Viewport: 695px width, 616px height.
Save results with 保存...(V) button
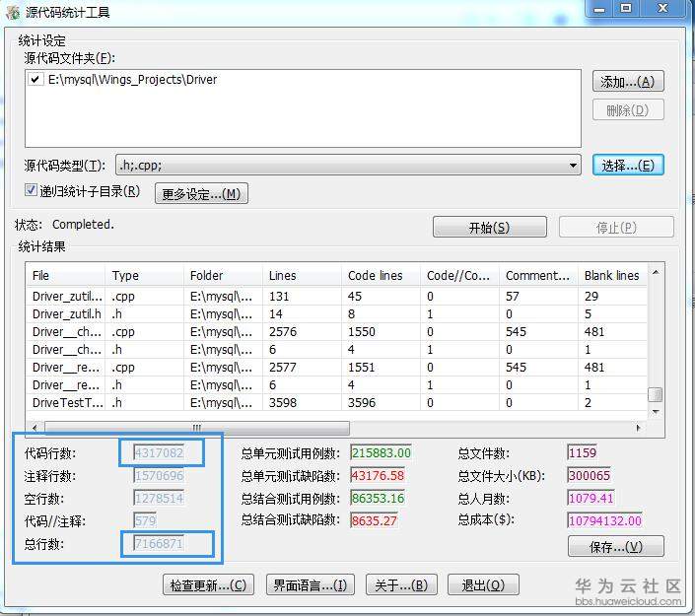(616, 546)
